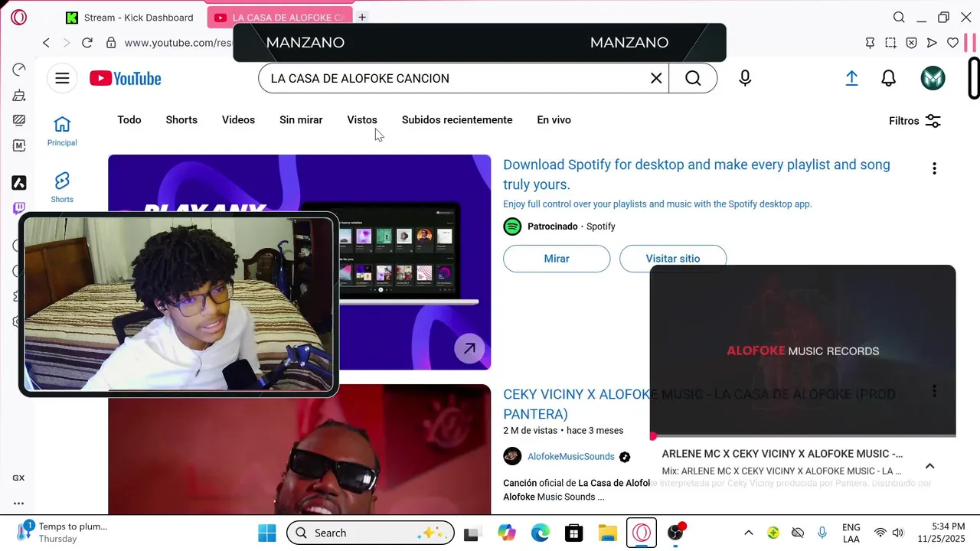Viewport: 980px width, 551px height.
Task: Start voice search with microphone icon
Action: click(x=745, y=78)
